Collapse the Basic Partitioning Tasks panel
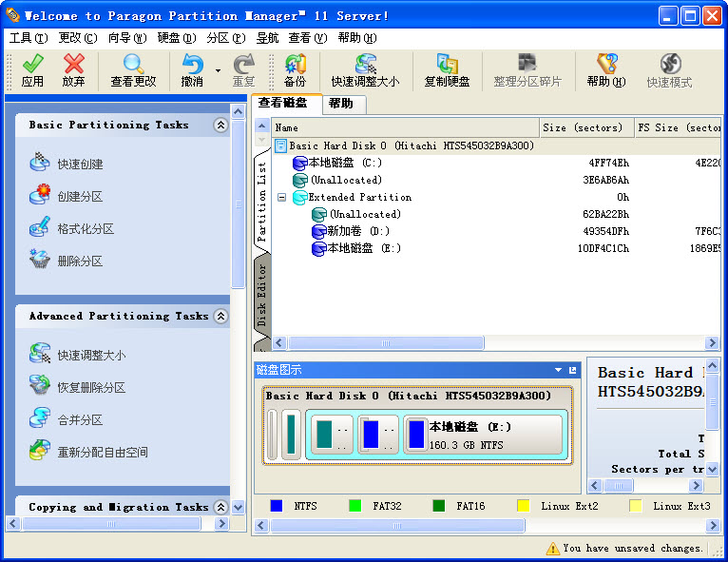The image size is (728, 562). (220, 125)
